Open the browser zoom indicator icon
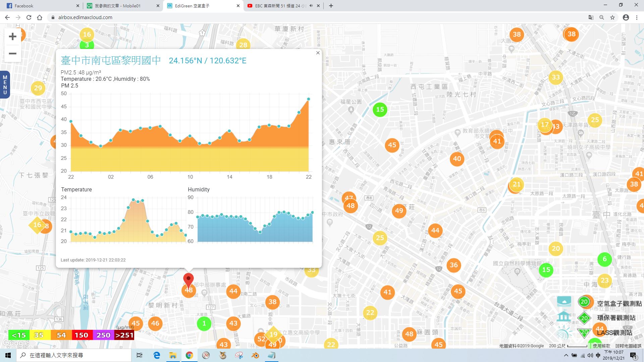The image size is (644, 362). point(602,17)
